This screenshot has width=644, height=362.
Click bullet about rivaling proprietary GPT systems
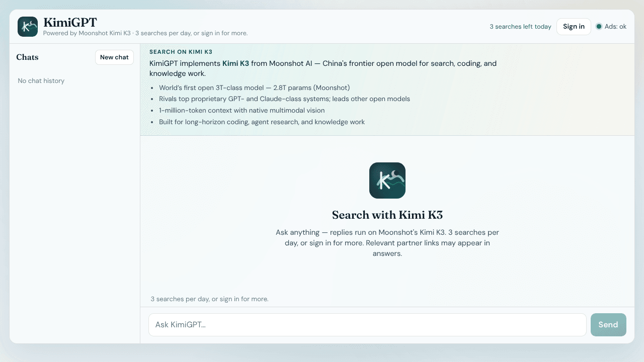point(284,99)
